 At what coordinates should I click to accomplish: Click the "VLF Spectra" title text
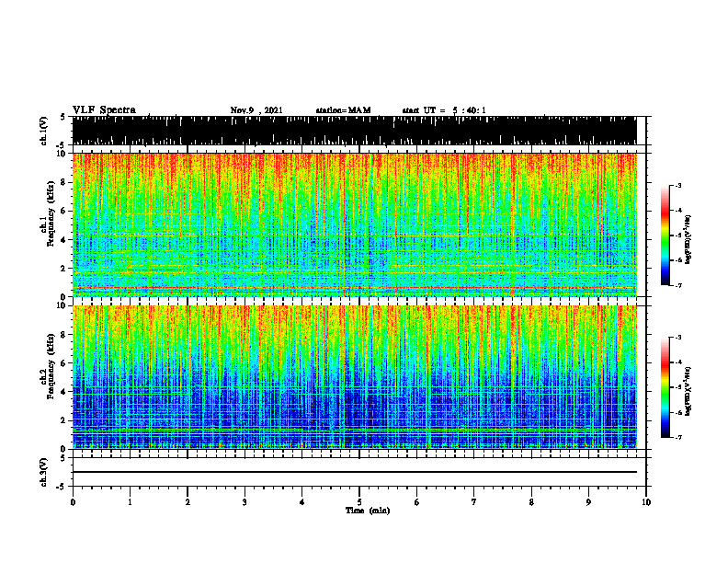(104, 110)
